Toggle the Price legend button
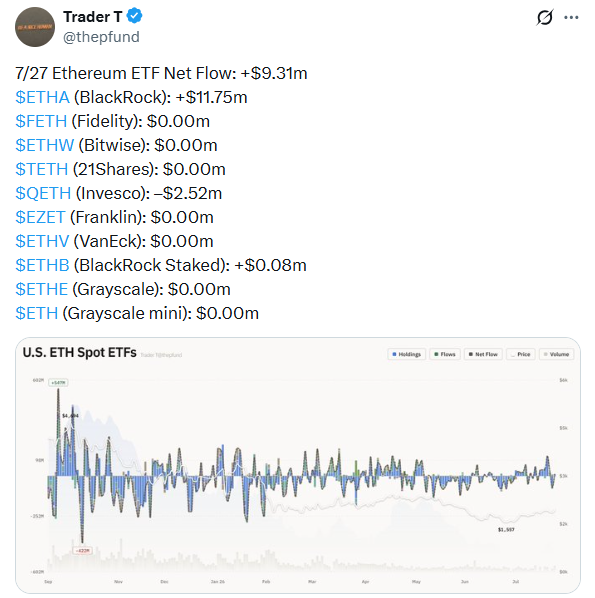The image size is (595, 598). [x=521, y=354]
